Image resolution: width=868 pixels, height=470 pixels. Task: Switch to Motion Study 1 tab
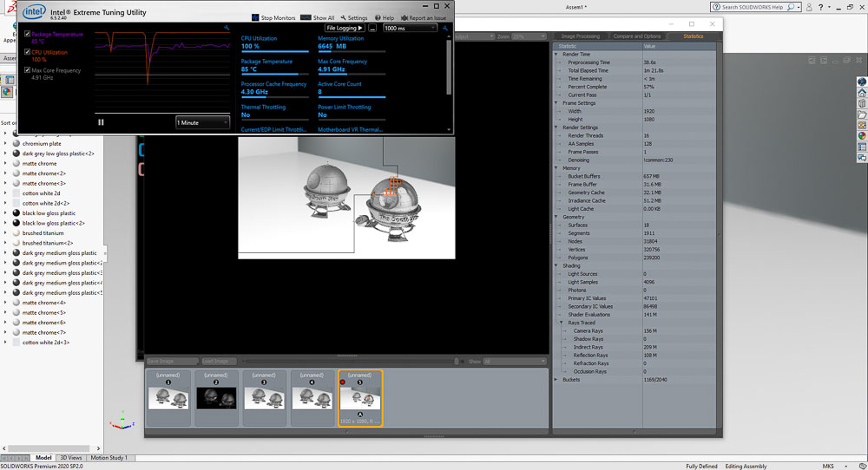[x=109, y=458]
